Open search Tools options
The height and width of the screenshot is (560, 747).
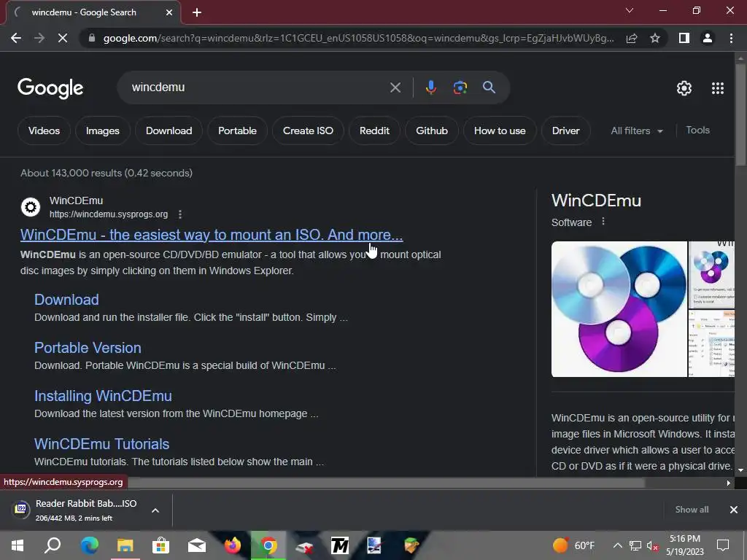coord(697,130)
